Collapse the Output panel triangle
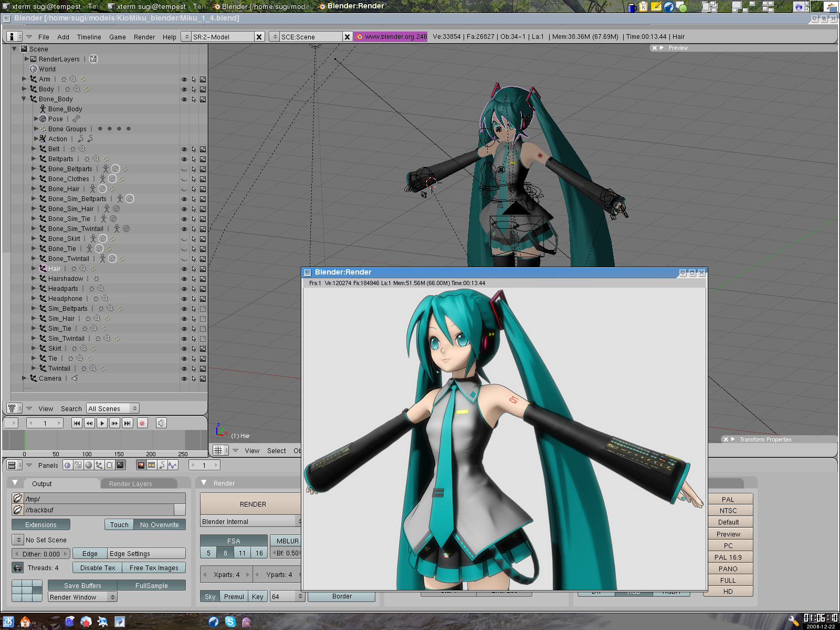Viewport: 840px width, 630px height. tap(15, 483)
